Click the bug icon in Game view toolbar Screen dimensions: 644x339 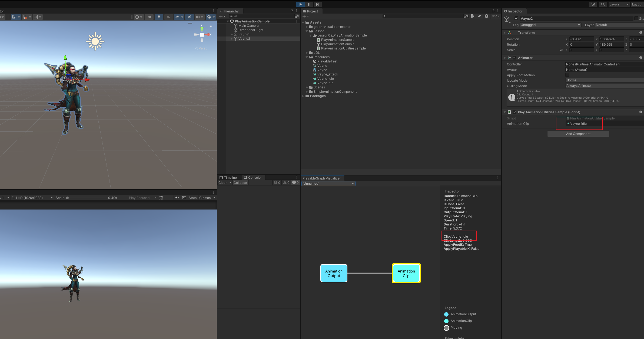pyautogui.click(x=161, y=198)
